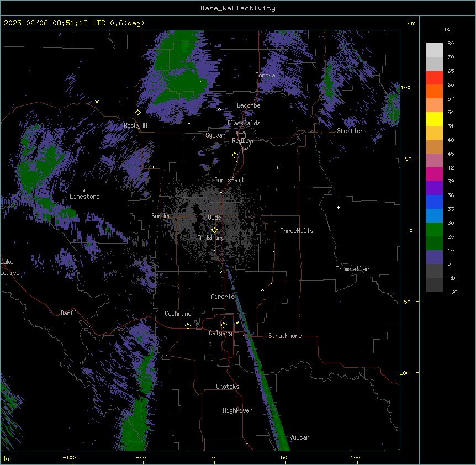Click the yellow V marker northwest of RockyMH
The width and height of the screenshot is (476, 465).
pos(97,102)
